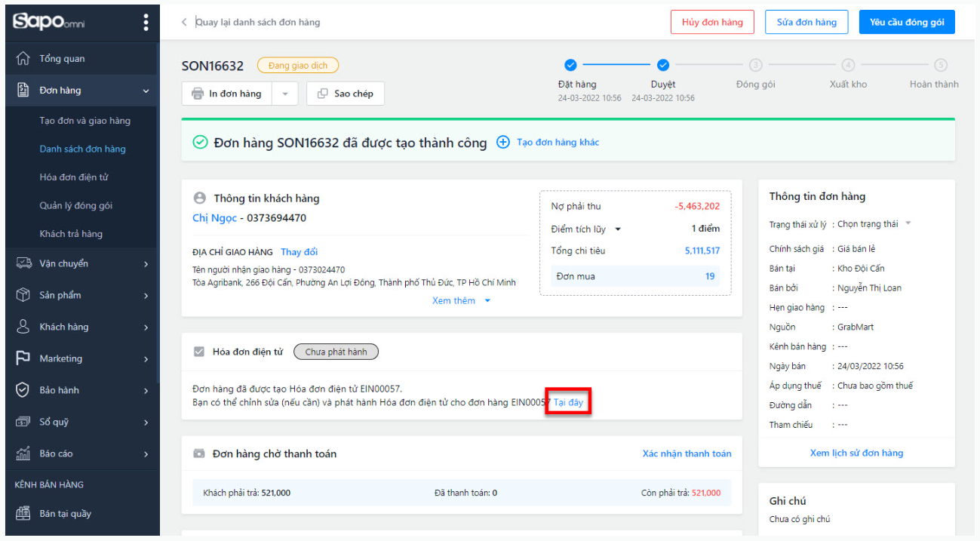Click the Chưa phát hành status badge
The width and height of the screenshot is (980, 541).
(336, 352)
